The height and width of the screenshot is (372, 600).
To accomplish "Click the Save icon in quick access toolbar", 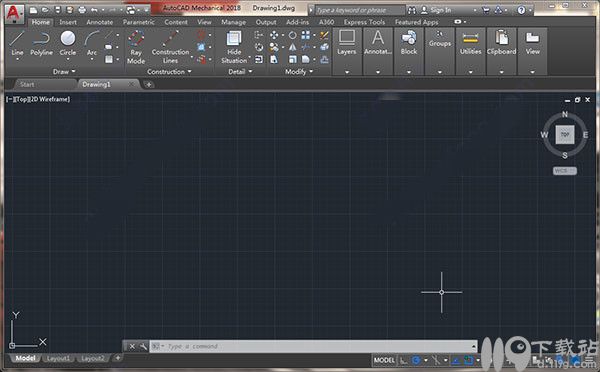I will (57, 10).
